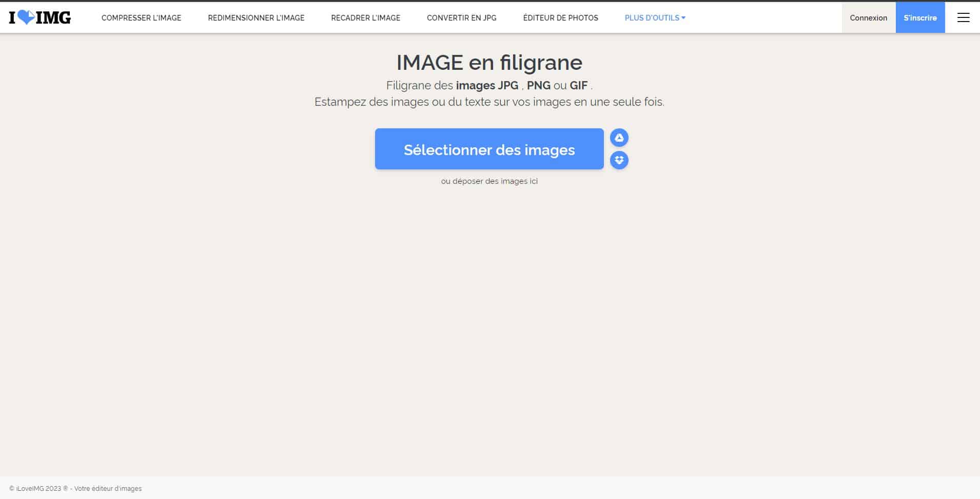Open RECADRER L'IMAGE tool
Image resolution: width=980 pixels, height=499 pixels.
click(365, 17)
